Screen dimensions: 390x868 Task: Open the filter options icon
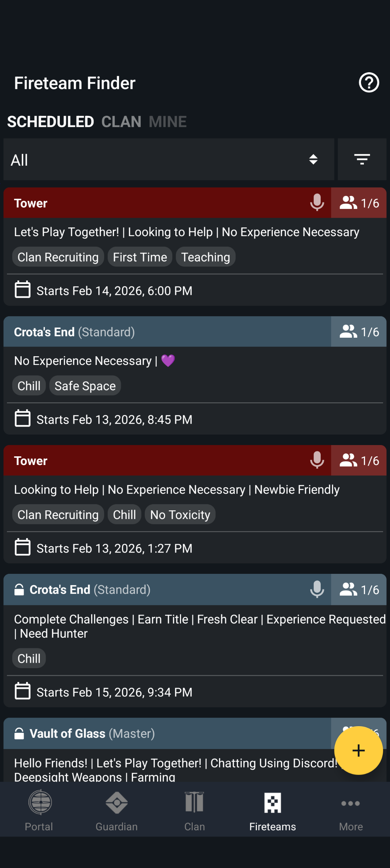pyautogui.click(x=362, y=159)
